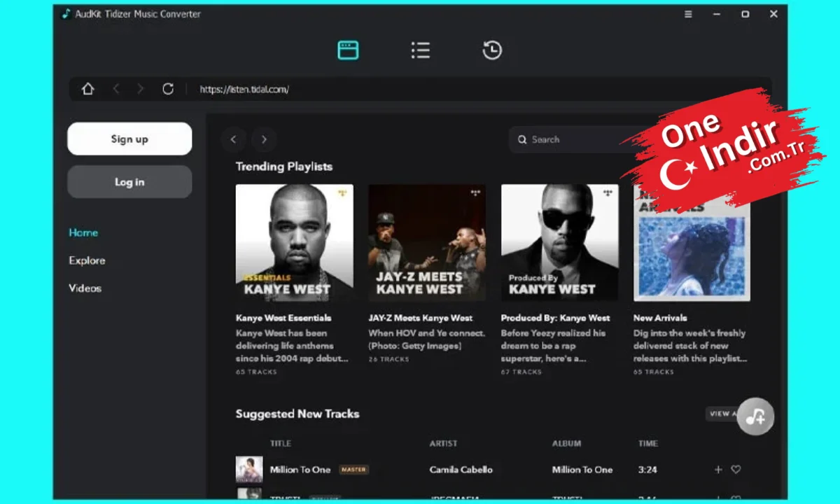840x504 pixels.
Task: Open Produced By Kanye West playlist cover
Action: click(560, 243)
